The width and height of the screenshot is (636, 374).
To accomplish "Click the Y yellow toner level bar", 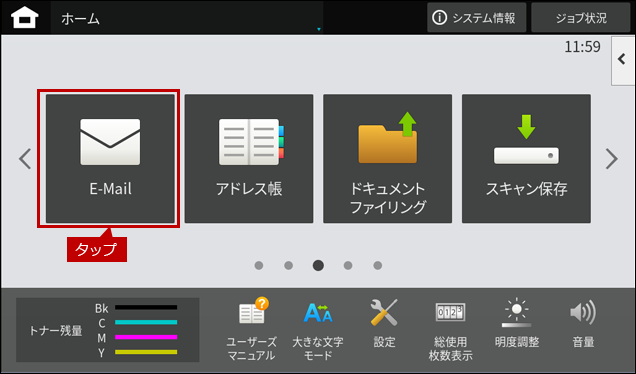I will coord(146,352).
